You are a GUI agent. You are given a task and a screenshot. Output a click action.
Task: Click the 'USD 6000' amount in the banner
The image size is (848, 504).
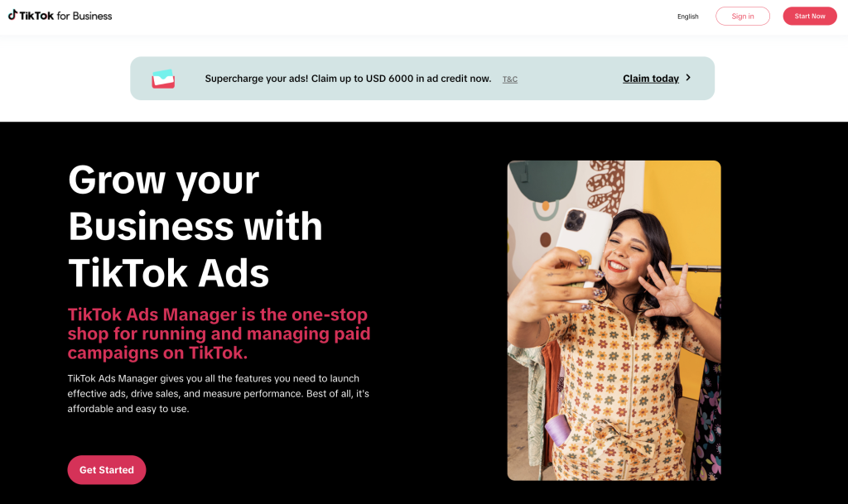pyautogui.click(x=389, y=79)
